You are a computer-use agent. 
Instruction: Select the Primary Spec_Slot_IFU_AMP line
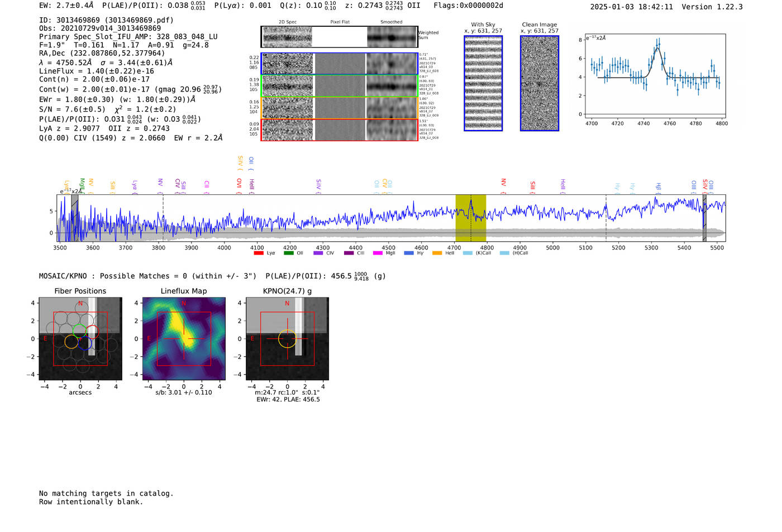pos(128,36)
